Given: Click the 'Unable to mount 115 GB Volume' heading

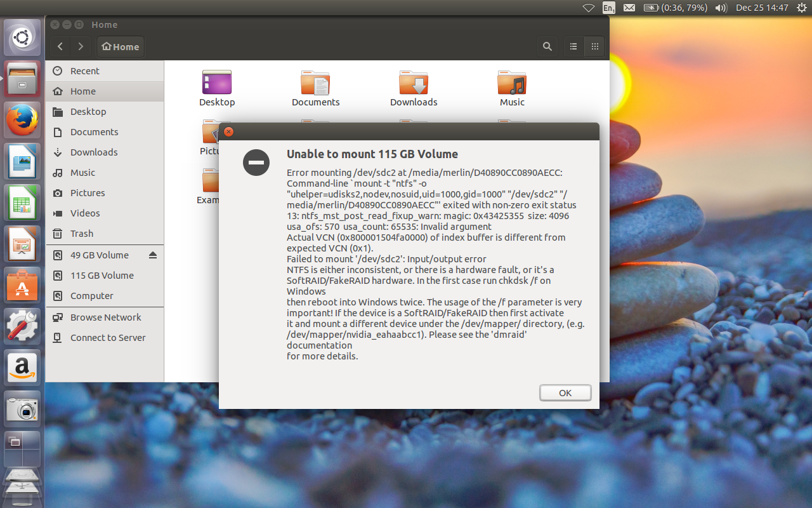Looking at the screenshot, I should coord(372,154).
